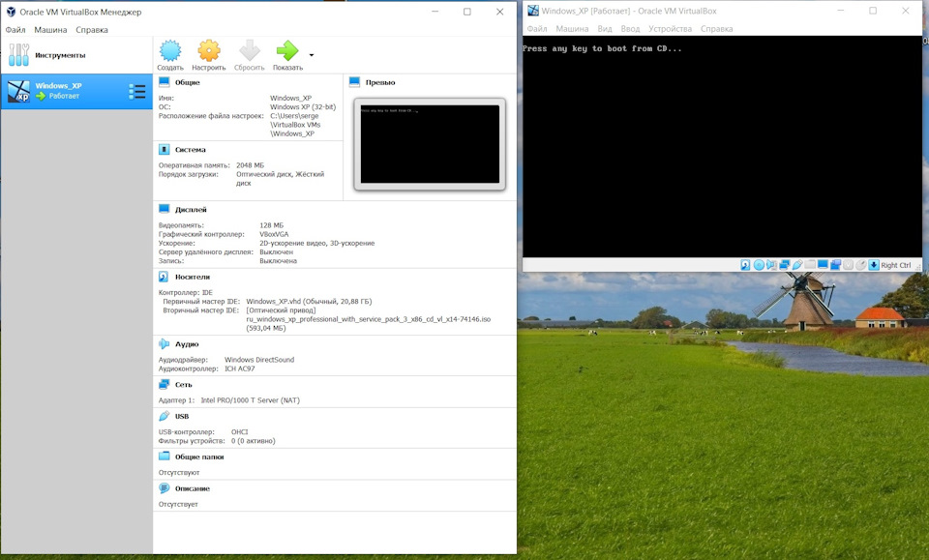The image size is (929, 560).
Task: Click the Сбросить (Discard) arrow icon
Action: point(250,51)
